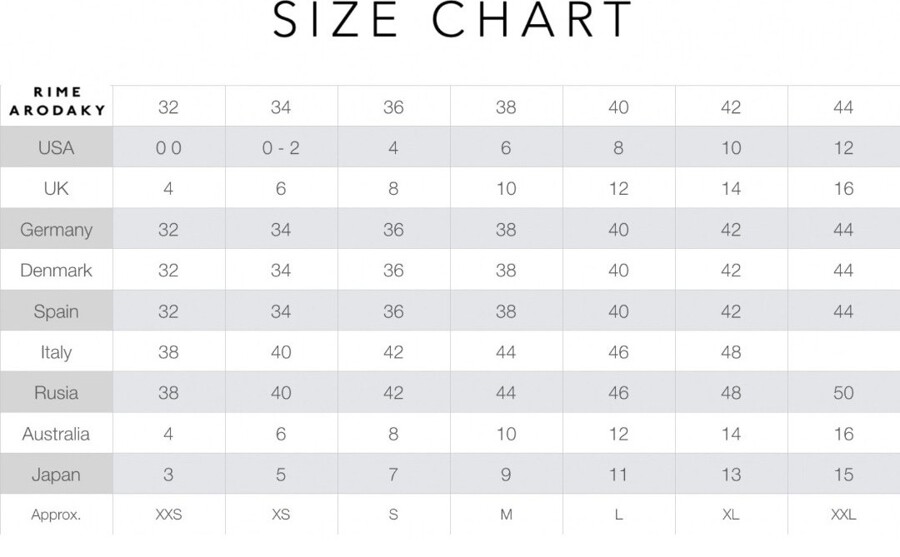The width and height of the screenshot is (900, 557).
Task: Click the UK row label
Action: (56, 188)
